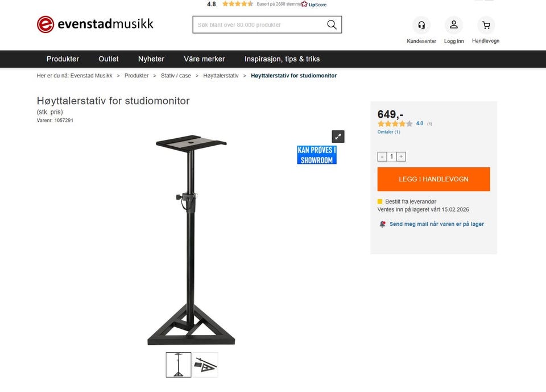546x392 pixels.
Task: Click the magnifying glass search icon
Action: (x=332, y=24)
